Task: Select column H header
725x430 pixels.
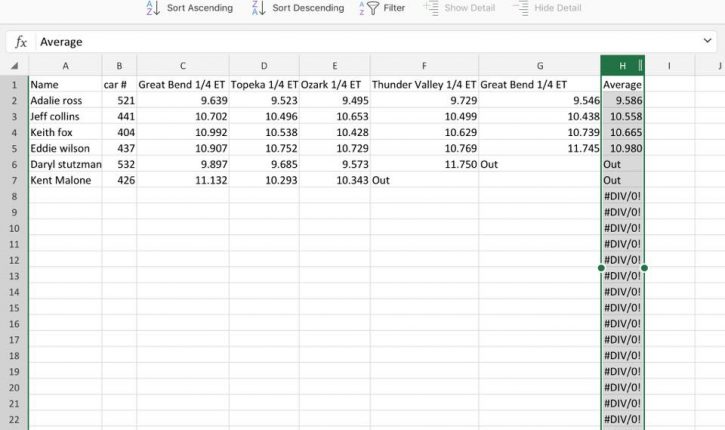Action: coord(621,66)
